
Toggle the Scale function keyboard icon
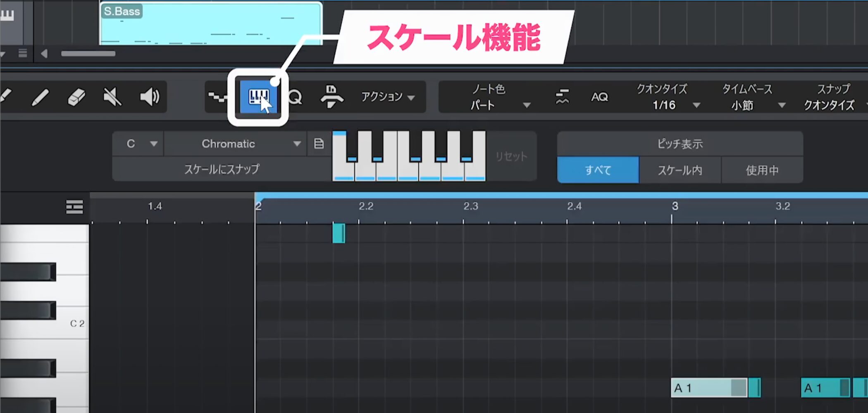tap(258, 97)
